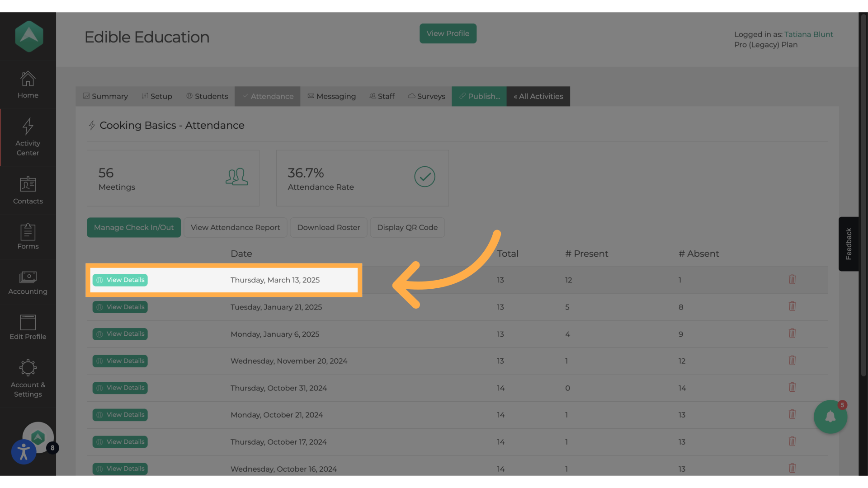Click the # Present column header
Viewport: 868px width, 488px height.
click(586, 254)
